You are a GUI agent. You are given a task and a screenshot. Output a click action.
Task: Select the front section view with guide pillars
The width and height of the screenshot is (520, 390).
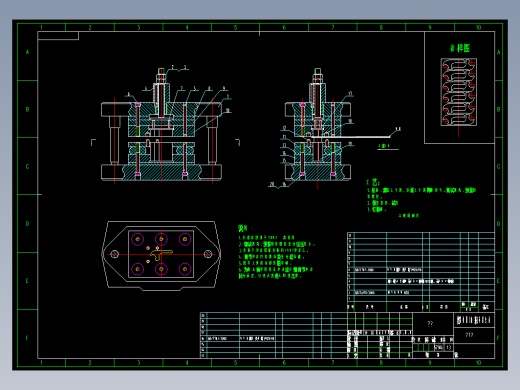(161, 125)
